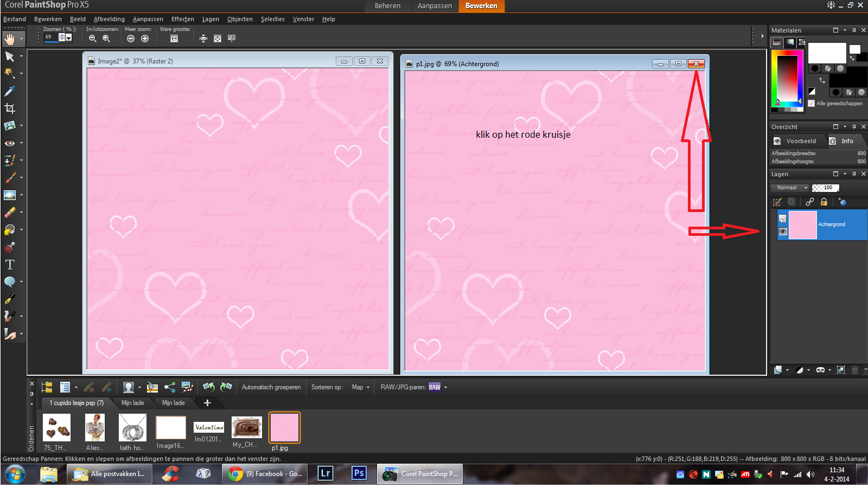868x488 pixels.
Task: Expand the Magic Wand tool flyout arrow
Action: coord(21,73)
